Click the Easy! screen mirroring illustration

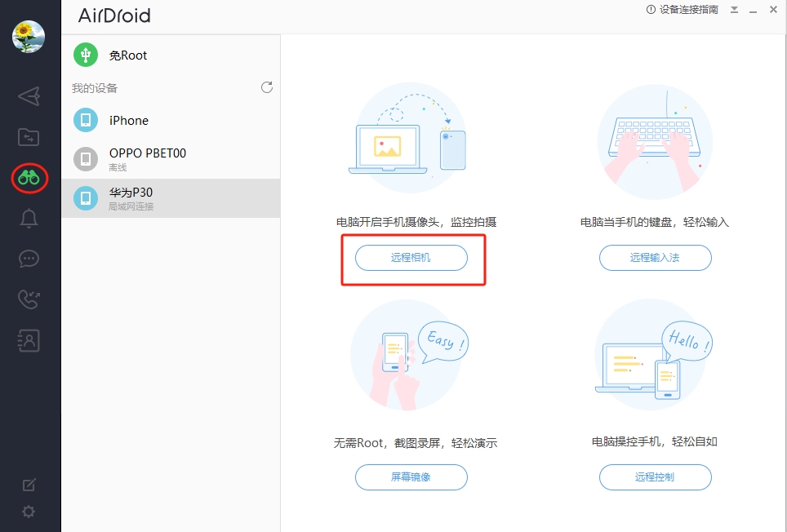pos(410,355)
